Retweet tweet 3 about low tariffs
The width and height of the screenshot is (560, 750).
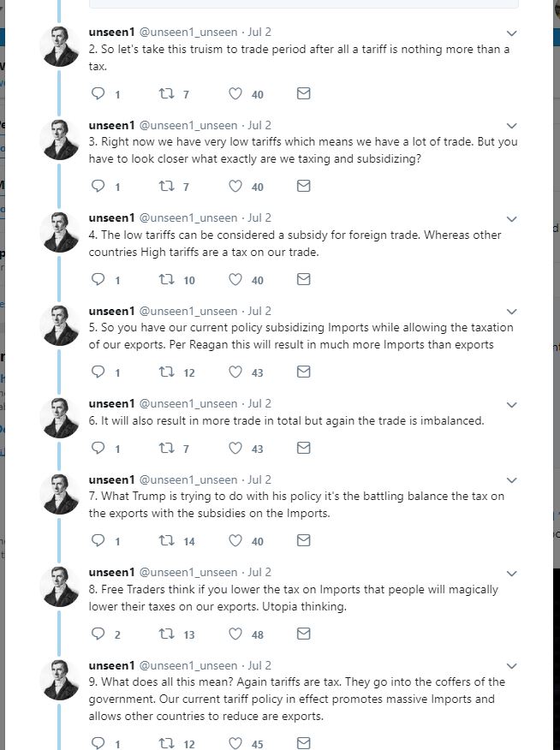coord(166,186)
